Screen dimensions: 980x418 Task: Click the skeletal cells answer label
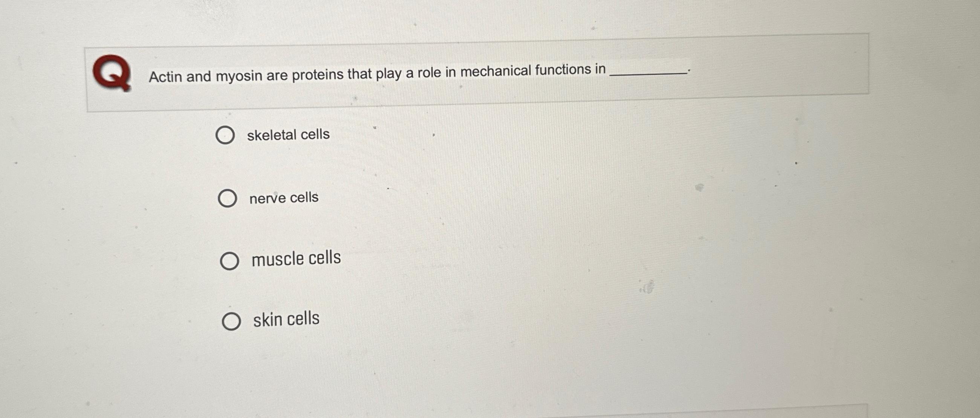(288, 134)
